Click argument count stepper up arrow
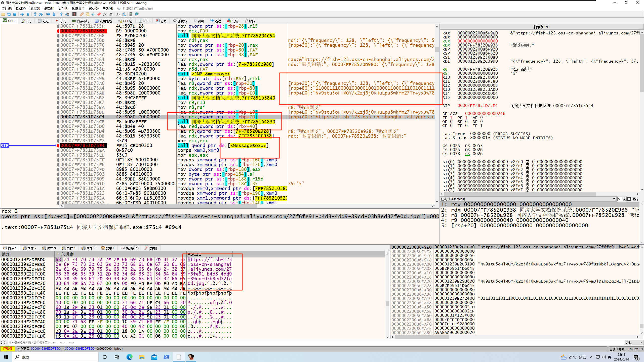 tap(624, 198)
